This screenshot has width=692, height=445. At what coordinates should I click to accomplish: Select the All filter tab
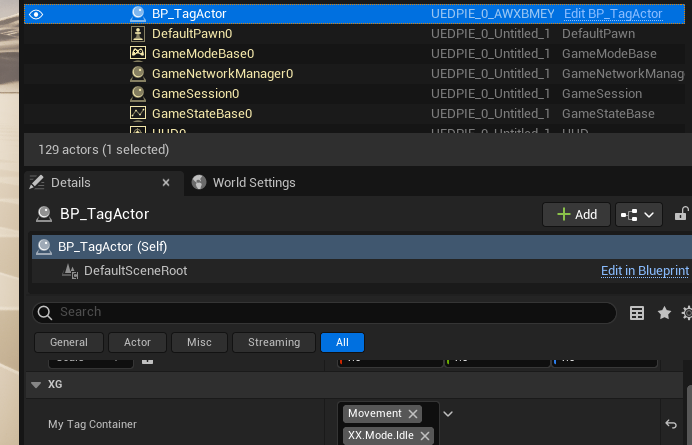[x=342, y=343]
